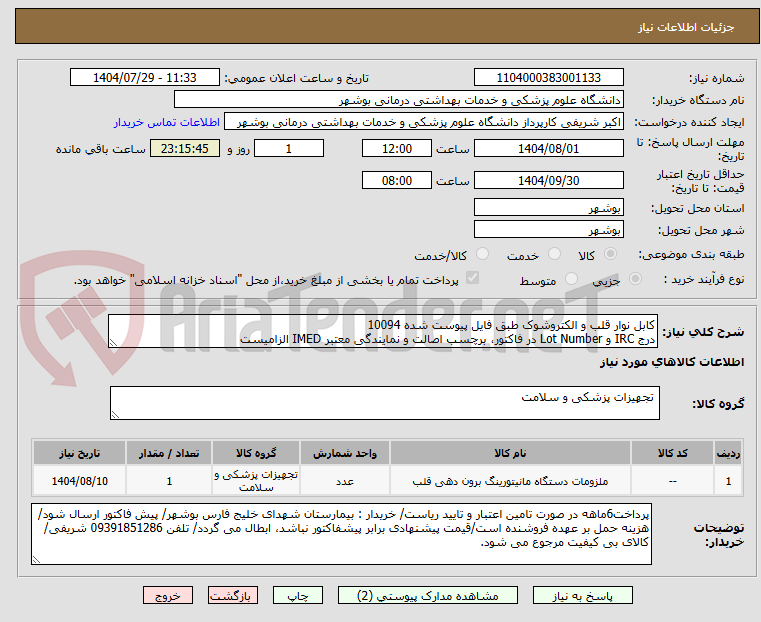Click the 'جزئیات اطلاعات نیاز' page header
The height and width of the screenshot is (622, 761).
(686, 27)
